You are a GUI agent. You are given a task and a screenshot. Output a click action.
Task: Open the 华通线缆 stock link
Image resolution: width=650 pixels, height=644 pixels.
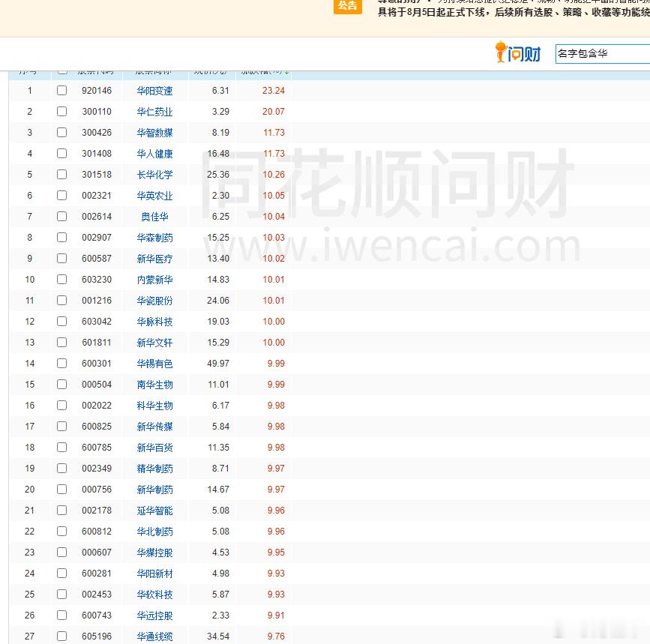point(154,637)
